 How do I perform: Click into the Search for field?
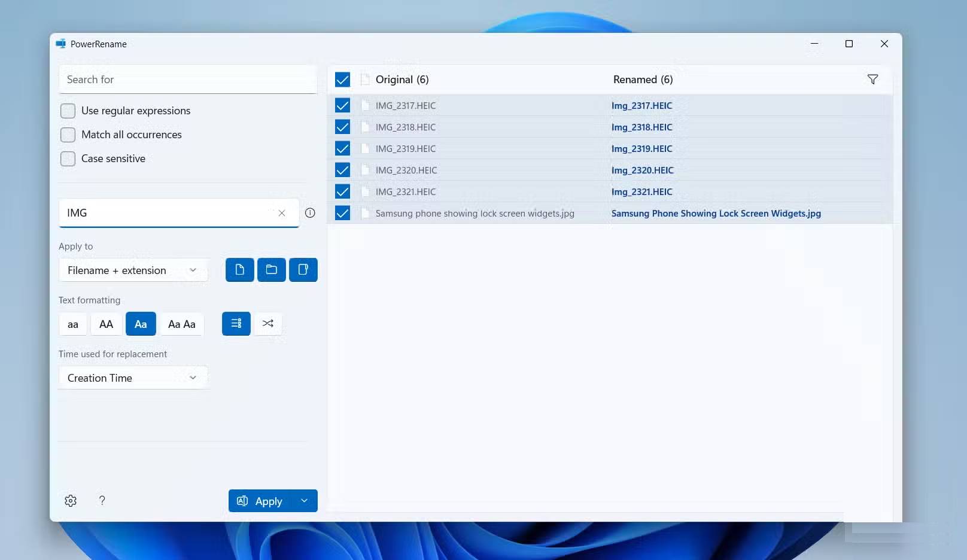(x=187, y=80)
